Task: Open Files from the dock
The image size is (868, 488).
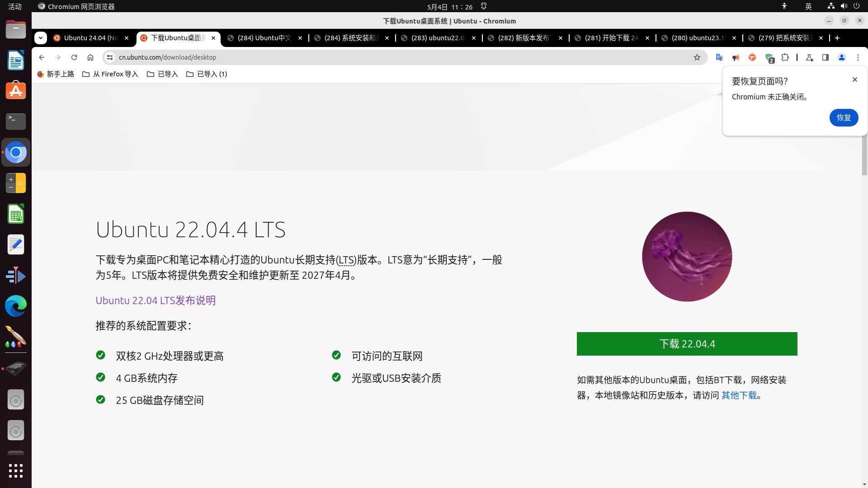Action: tap(16, 29)
